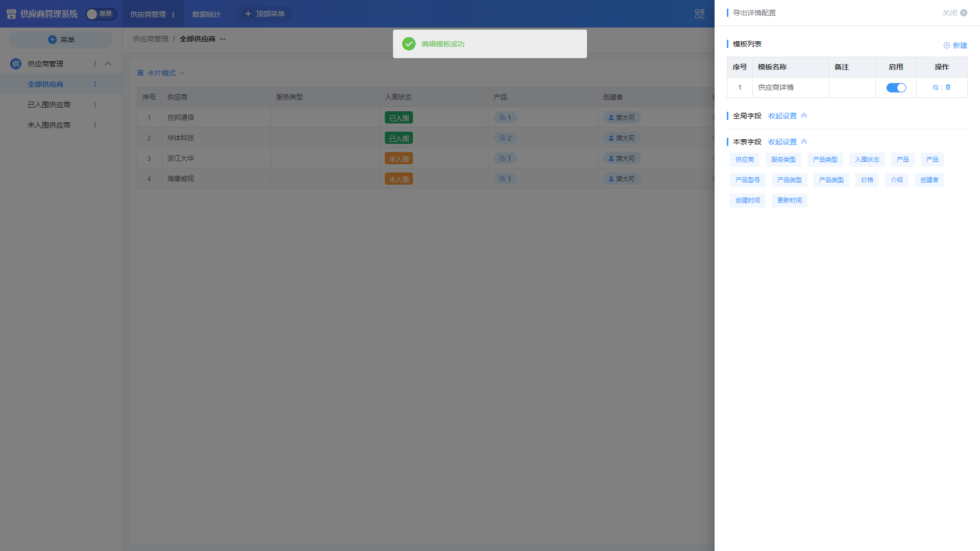The width and height of the screenshot is (980, 551).
Task: Open the app grid icon in header
Action: (700, 14)
